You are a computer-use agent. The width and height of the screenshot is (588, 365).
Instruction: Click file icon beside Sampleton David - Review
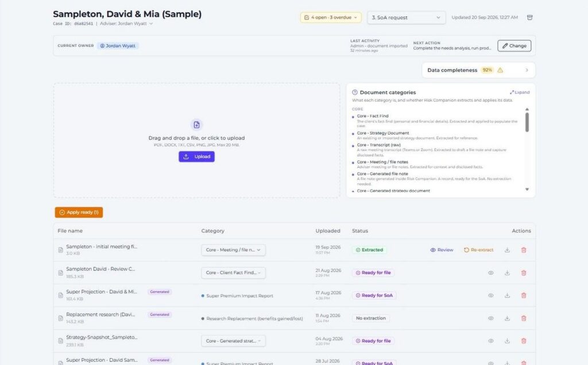(60, 272)
